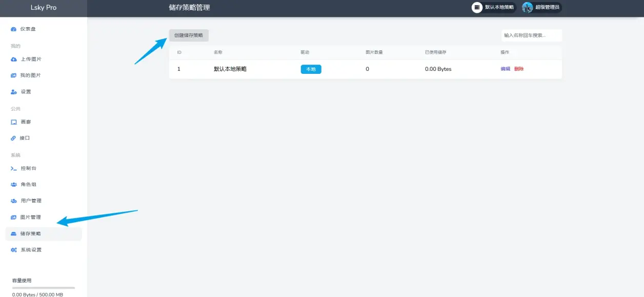
Task: Navigate to 画廊
Action: pyautogui.click(x=44, y=122)
